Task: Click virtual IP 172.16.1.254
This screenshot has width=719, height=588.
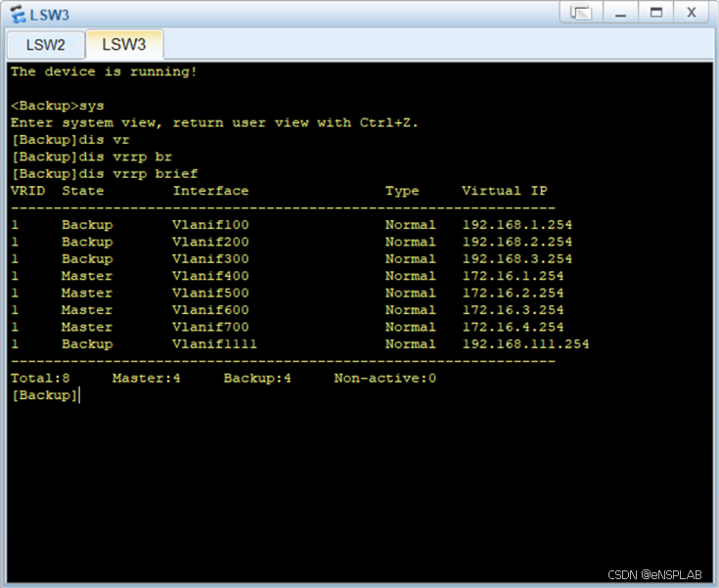Action: click(514, 276)
